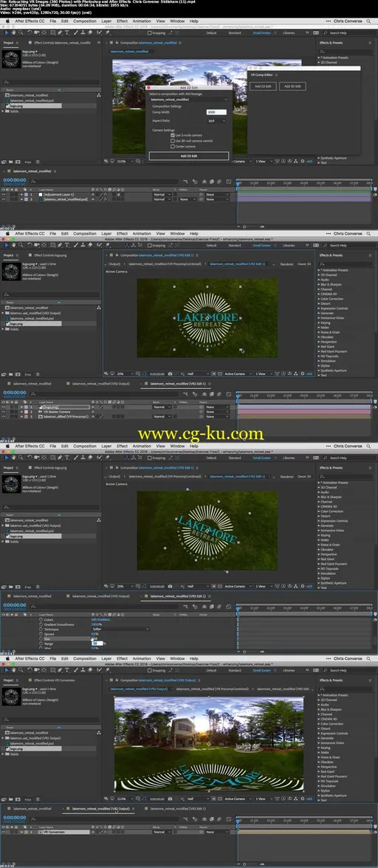Toggle VR Conversion layer visibility in fourth frame
This screenshot has height=868, width=378.
pos(4,831)
